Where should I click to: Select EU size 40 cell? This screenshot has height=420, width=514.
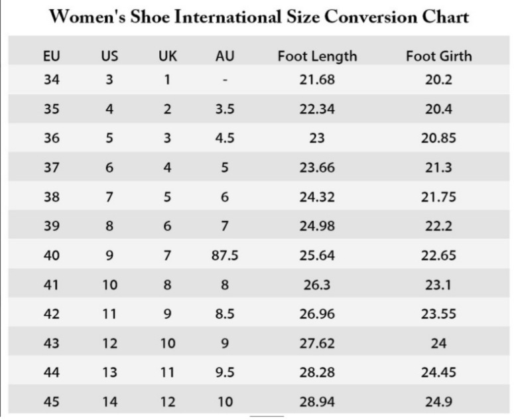pos(51,255)
